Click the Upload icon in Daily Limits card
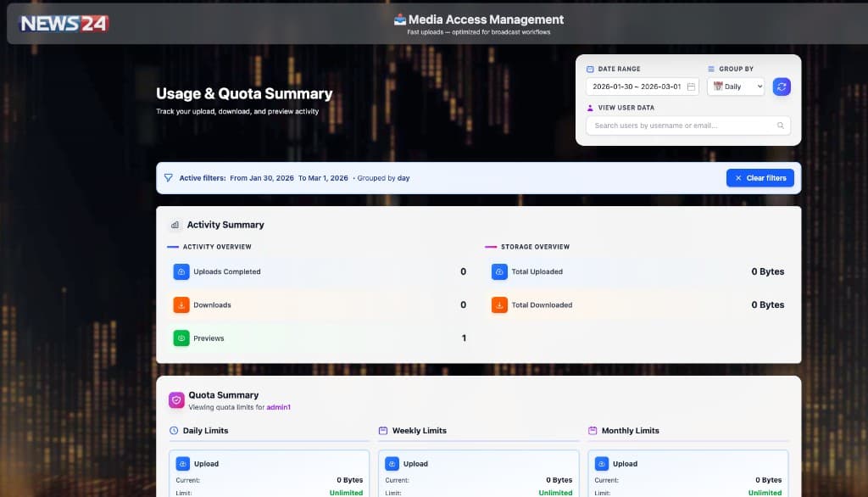The image size is (868, 497). (181, 463)
